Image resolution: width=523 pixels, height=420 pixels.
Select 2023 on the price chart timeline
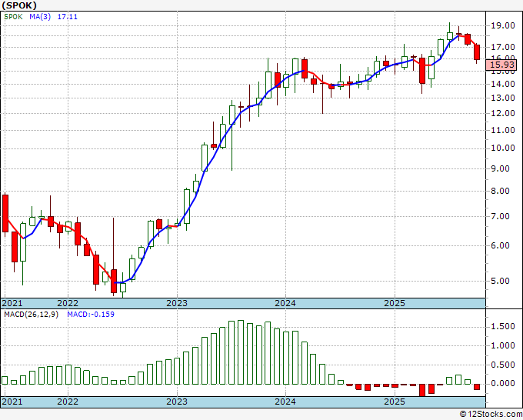[x=177, y=303]
